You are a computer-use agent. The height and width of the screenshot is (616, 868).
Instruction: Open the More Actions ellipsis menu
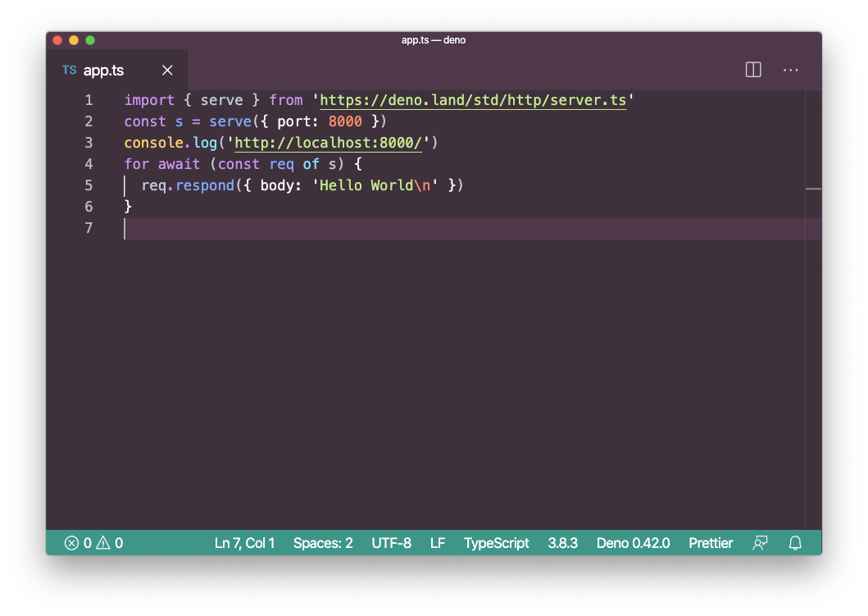790,71
